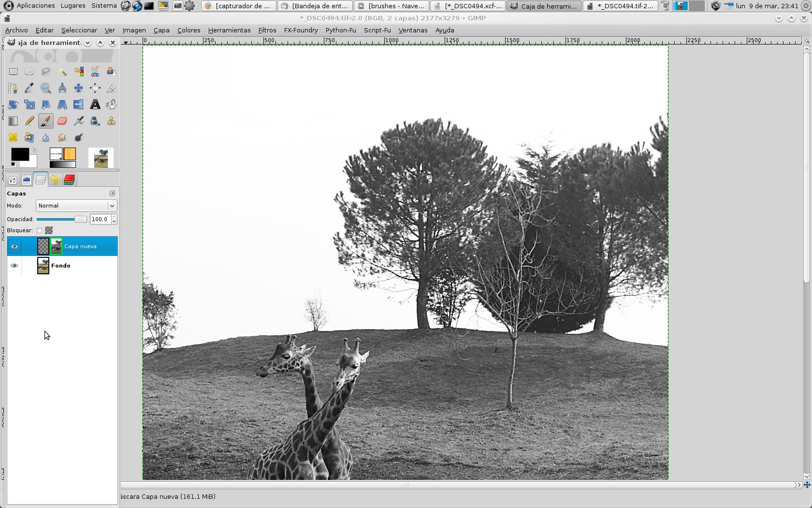
Task: Select the Bucket Fill tool
Action: [x=111, y=105]
